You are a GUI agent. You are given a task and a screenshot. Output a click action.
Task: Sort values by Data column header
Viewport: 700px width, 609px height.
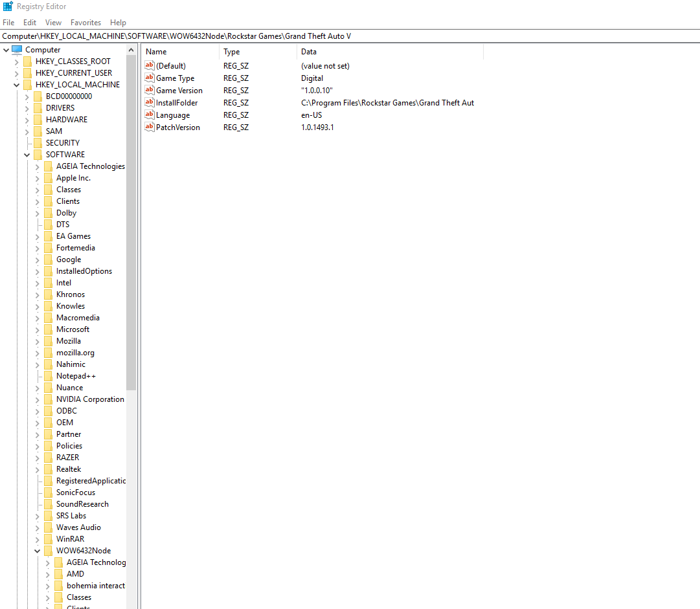click(390, 52)
